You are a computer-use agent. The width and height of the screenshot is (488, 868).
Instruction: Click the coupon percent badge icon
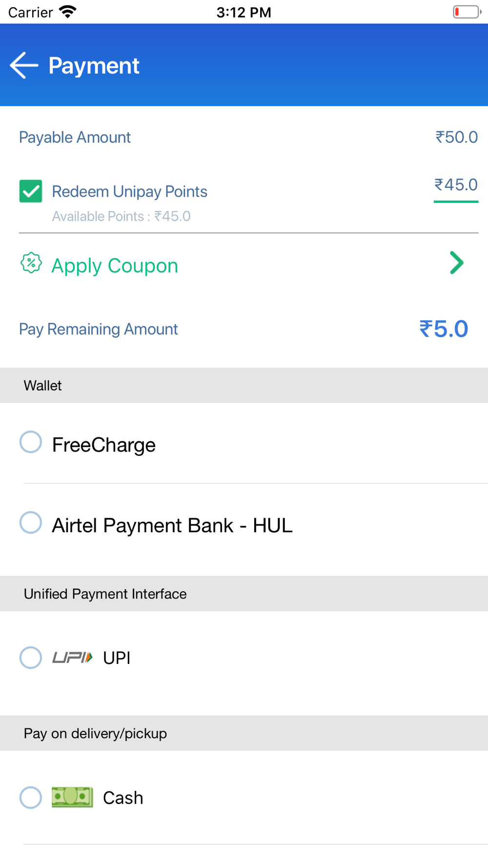click(31, 263)
